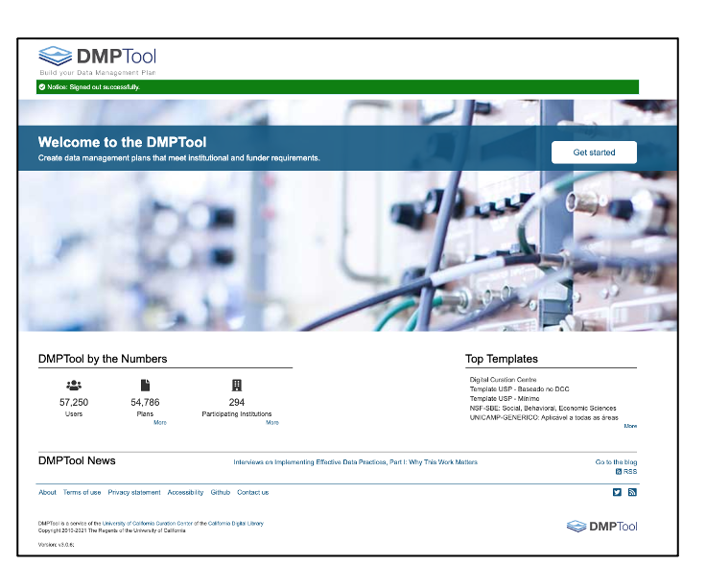
Task: Open the Twitter icon in the footer
Action: tap(617, 492)
